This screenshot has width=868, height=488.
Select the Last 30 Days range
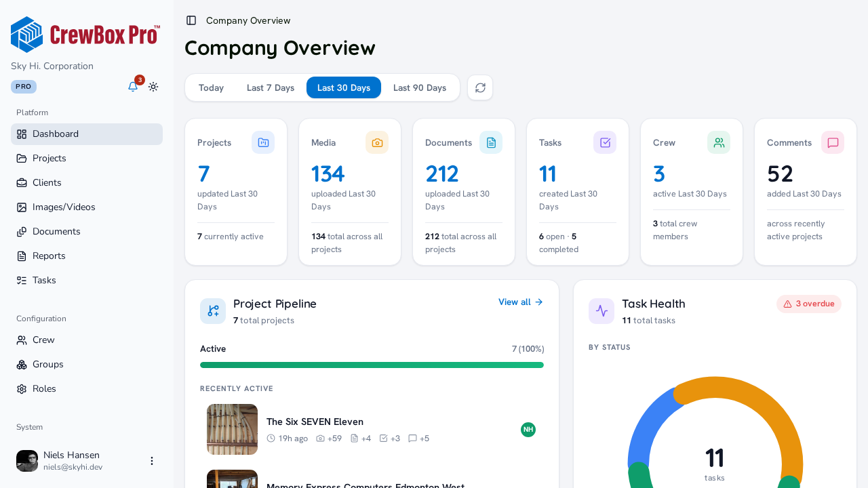tap(344, 87)
